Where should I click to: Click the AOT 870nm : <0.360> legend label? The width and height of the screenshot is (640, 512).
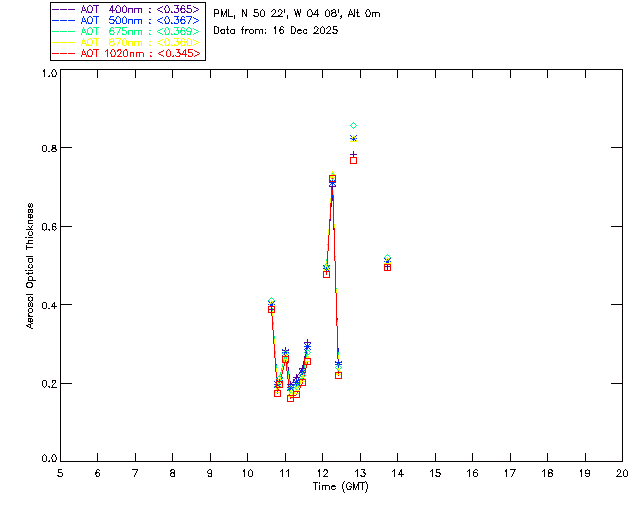140,42
